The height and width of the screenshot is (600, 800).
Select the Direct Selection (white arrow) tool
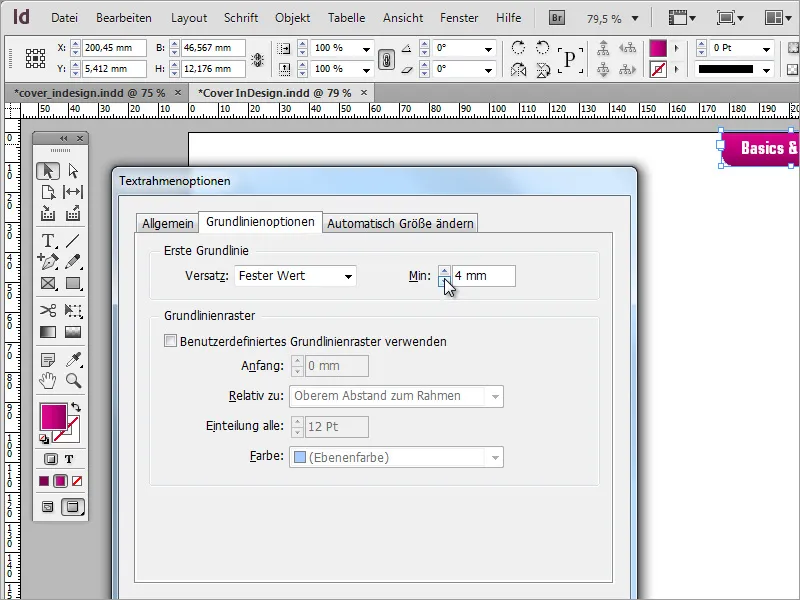[x=73, y=170]
